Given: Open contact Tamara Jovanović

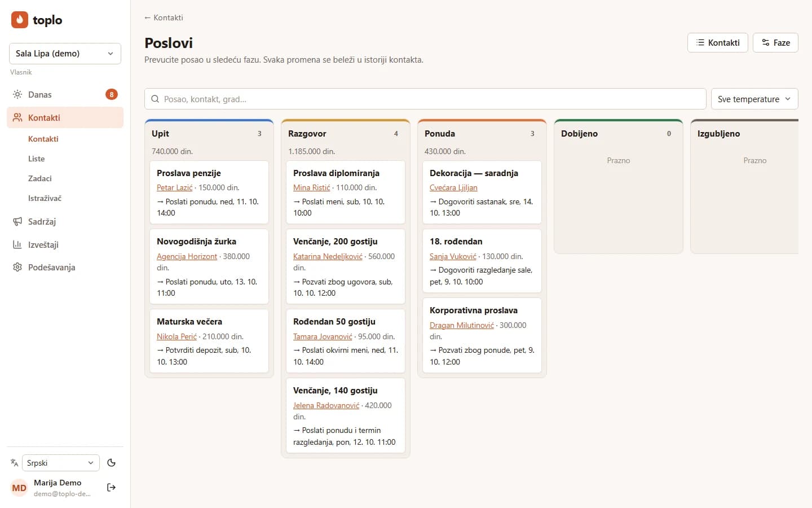Looking at the screenshot, I should 323,336.
